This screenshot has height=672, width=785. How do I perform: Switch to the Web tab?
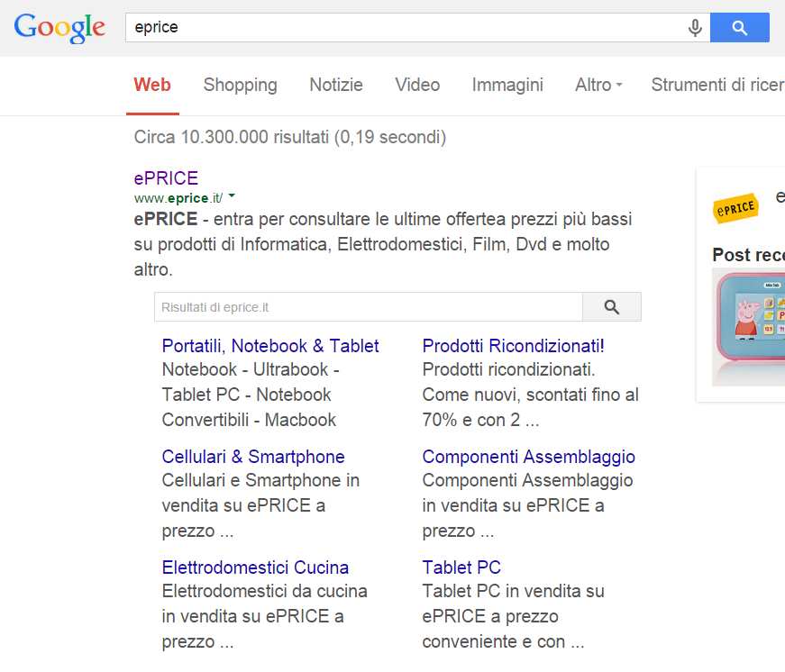152,85
